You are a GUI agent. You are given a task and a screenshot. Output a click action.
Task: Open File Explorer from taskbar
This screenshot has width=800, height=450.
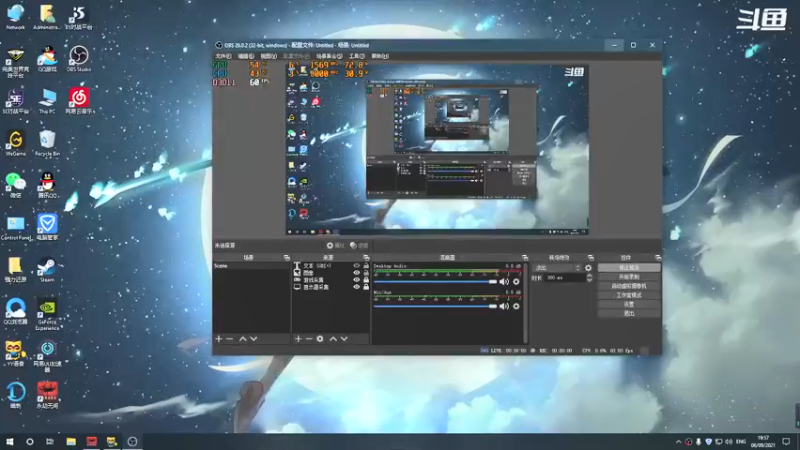(71, 442)
